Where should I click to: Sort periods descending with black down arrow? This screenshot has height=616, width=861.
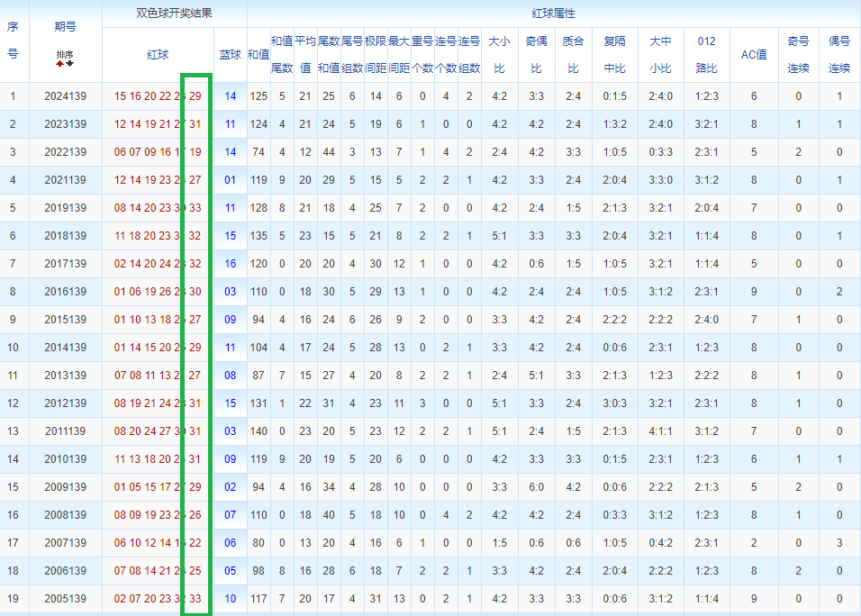point(69,64)
